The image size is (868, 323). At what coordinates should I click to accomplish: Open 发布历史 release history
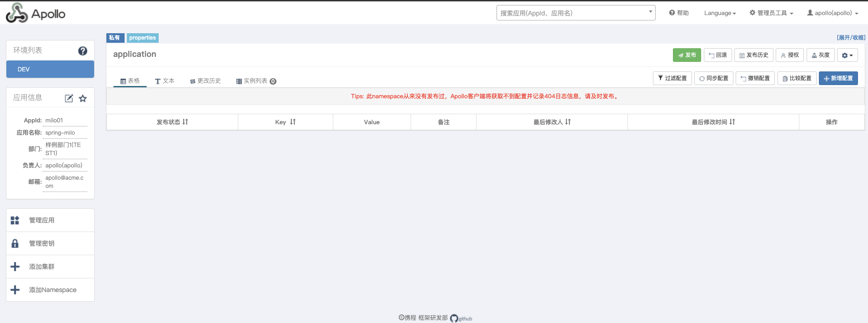[x=754, y=55]
